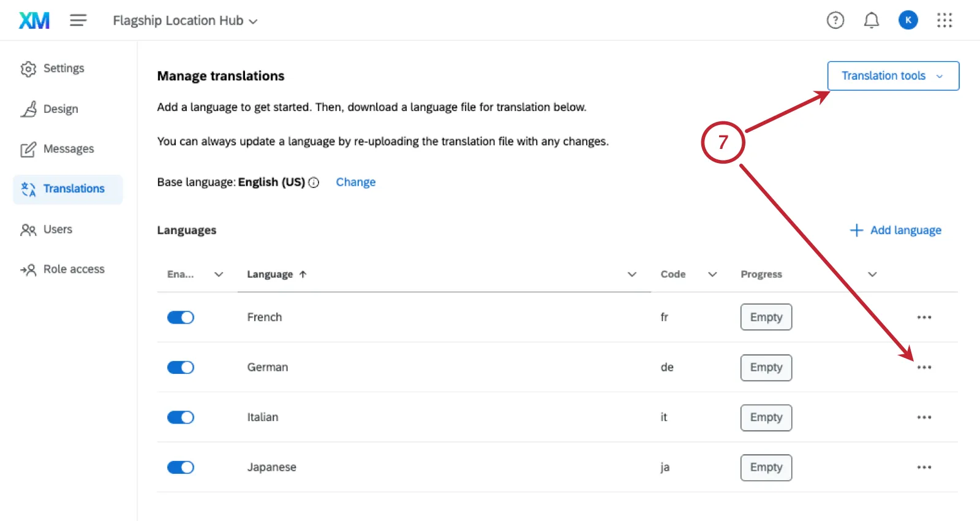Screen dimensions: 980x521
Task: Click the Progress column header
Action: click(x=761, y=275)
